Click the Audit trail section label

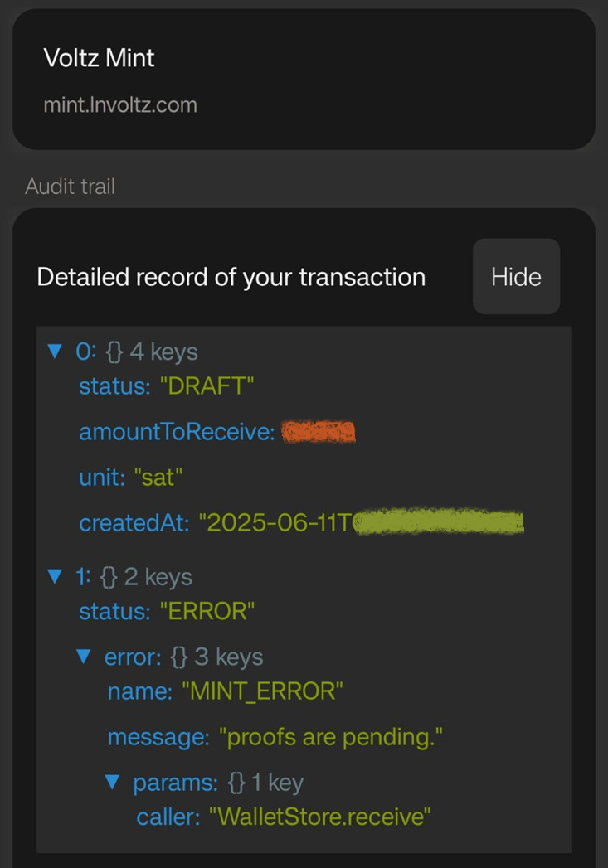click(71, 187)
